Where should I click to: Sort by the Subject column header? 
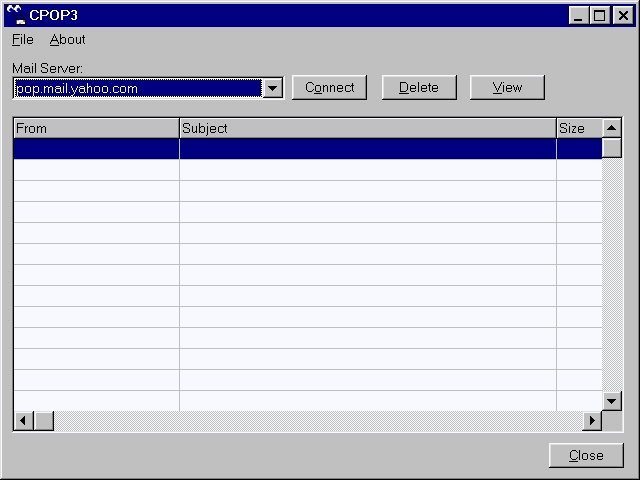pyautogui.click(x=367, y=128)
